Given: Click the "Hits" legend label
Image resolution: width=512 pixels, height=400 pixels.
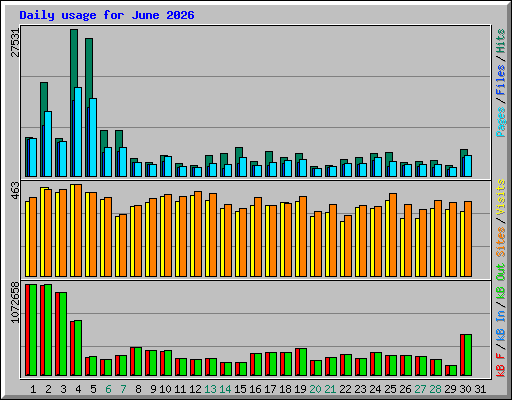Looking at the screenshot, I should pyautogui.click(x=501, y=41).
